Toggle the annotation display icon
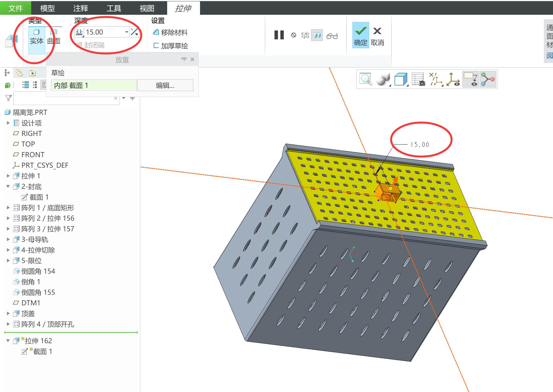The height and width of the screenshot is (392, 553). click(x=471, y=79)
